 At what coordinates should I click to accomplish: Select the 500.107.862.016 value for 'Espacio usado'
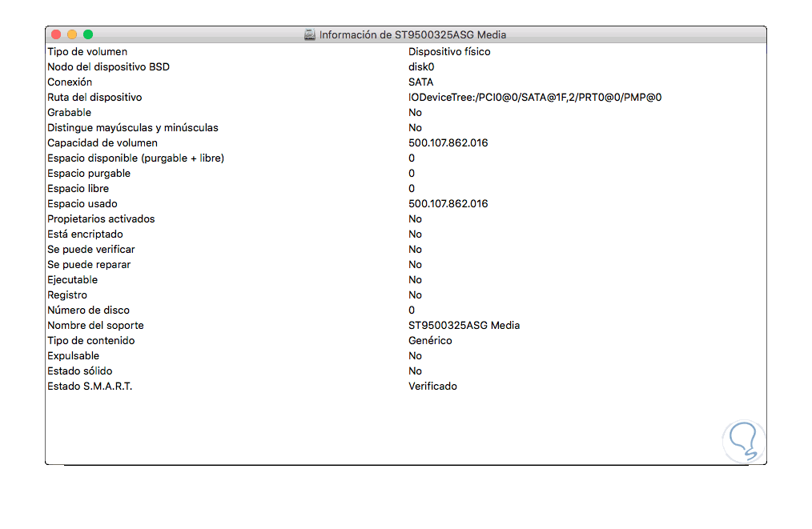448,204
